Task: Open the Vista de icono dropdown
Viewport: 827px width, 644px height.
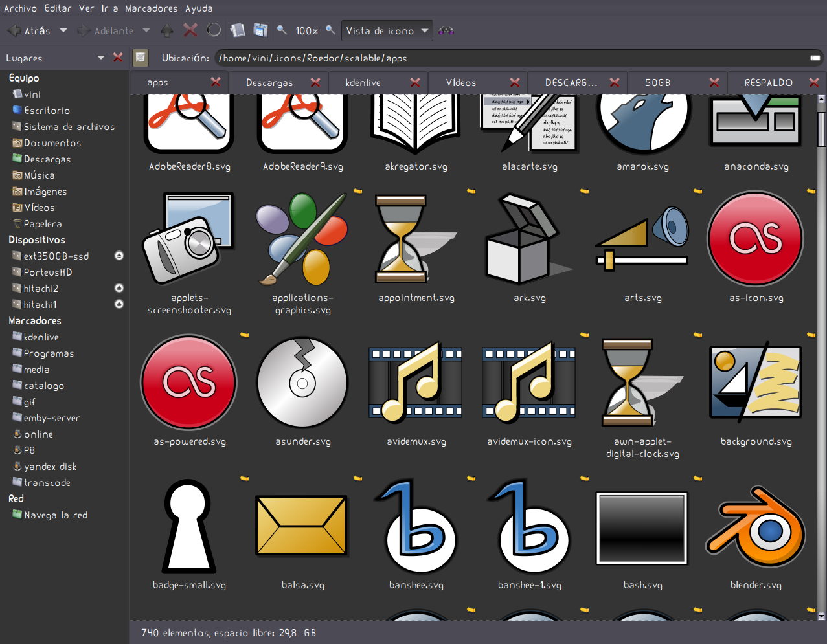Action: click(387, 30)
